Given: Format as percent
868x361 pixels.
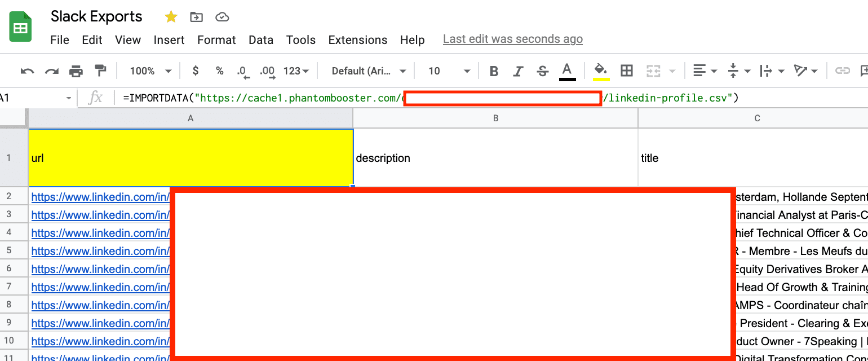Looking at the screenshot, I should [220, 71].
